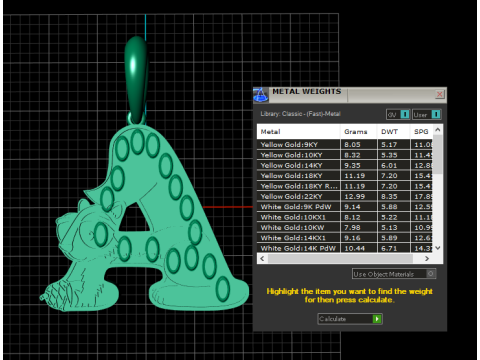This screenshot has width=480, height=360.
Task: Select the White Gold:10KX1 row
Action: coord(345,217)
